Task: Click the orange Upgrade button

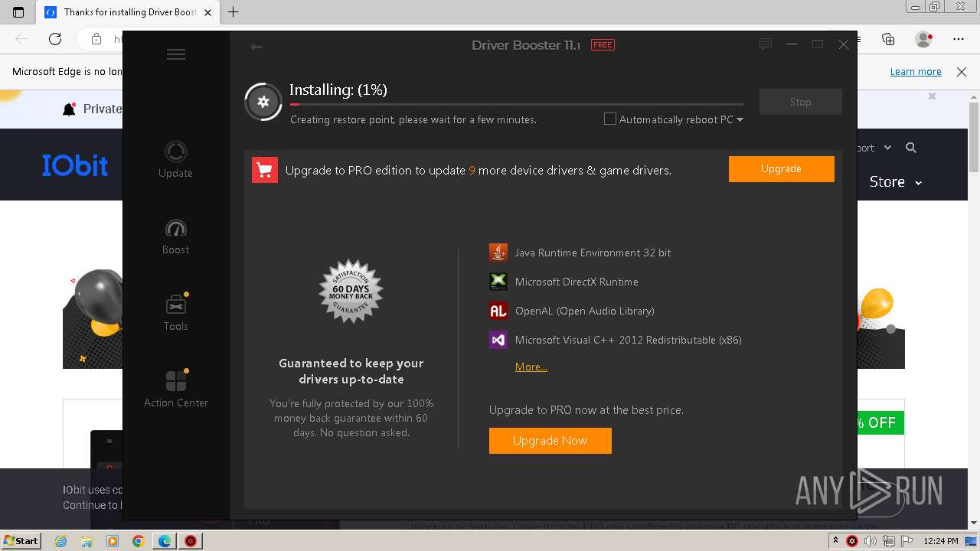Action: tap(781, 169)
